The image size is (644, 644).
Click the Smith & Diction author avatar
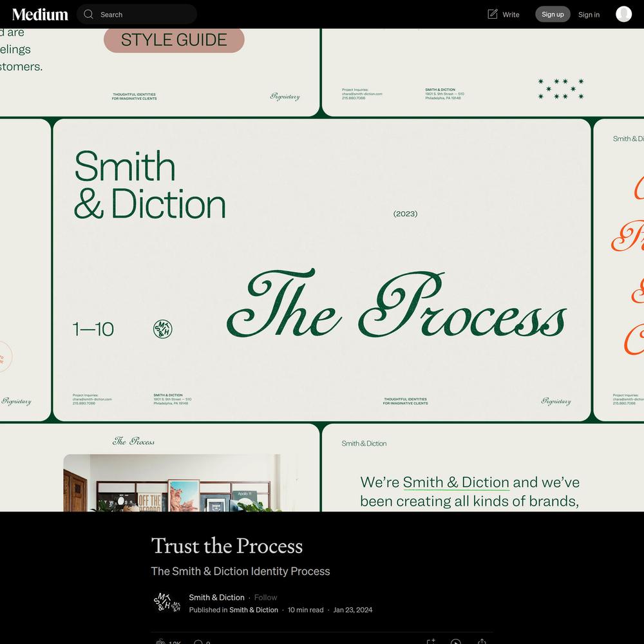click(x=162, y=601)
